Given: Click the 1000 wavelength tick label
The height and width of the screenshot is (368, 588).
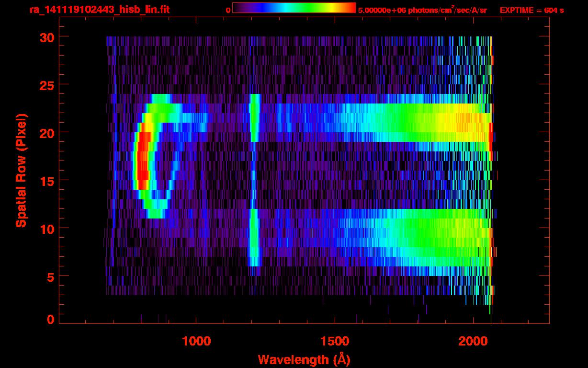Looking at the screenshot, I should pos(196,341).
